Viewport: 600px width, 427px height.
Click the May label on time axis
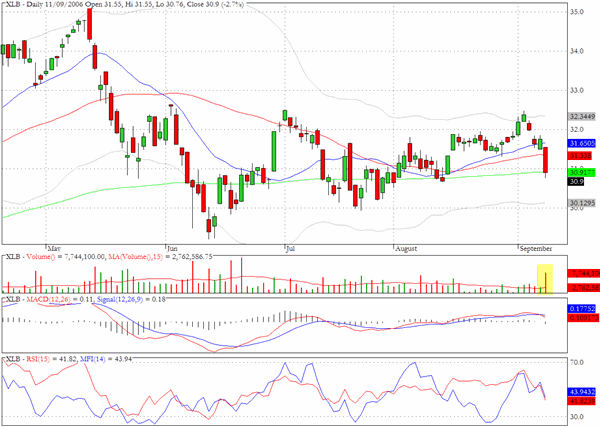pyautogui.click(x=54, y=249)
